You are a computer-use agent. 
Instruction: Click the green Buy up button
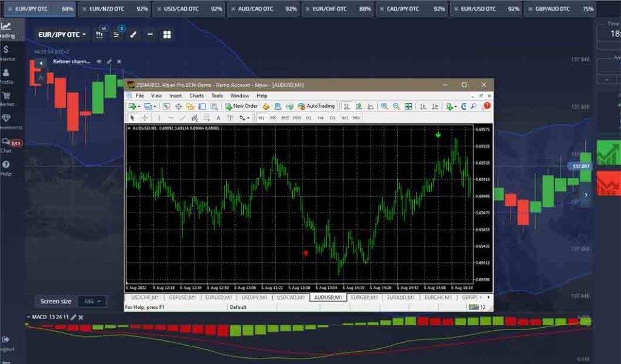pyautogui.click(x=608, y=153)
